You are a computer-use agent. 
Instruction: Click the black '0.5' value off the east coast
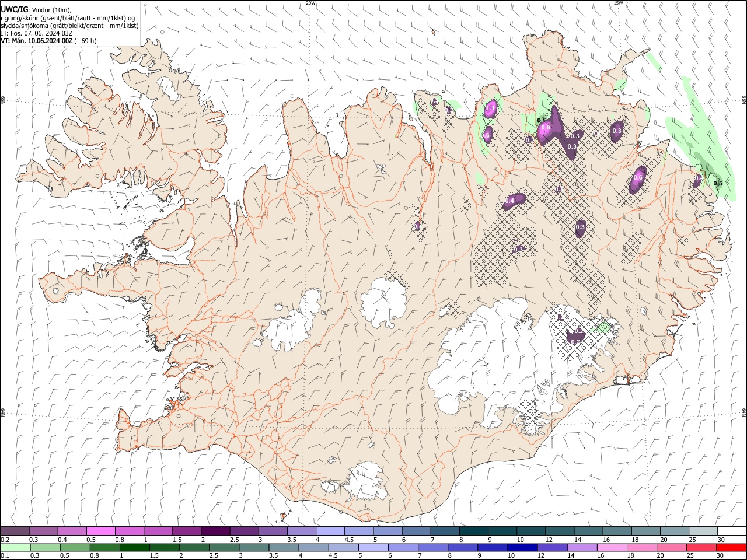point(718,183)
